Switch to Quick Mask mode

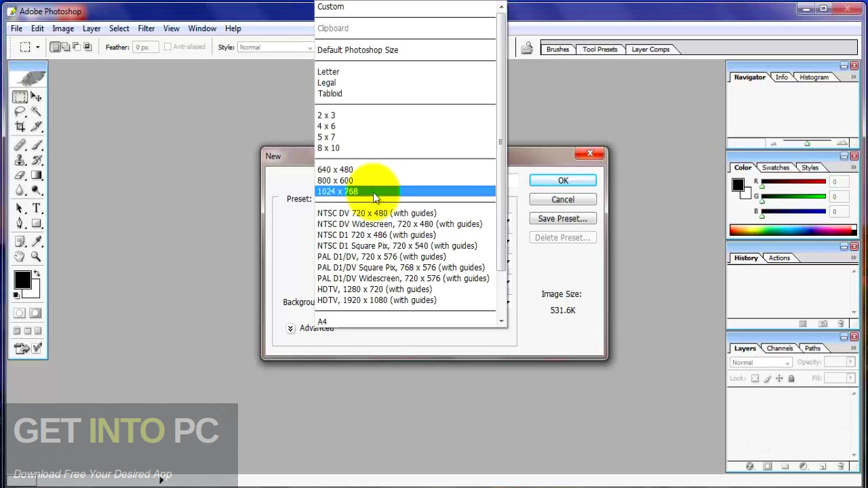(x=35, y=312)
